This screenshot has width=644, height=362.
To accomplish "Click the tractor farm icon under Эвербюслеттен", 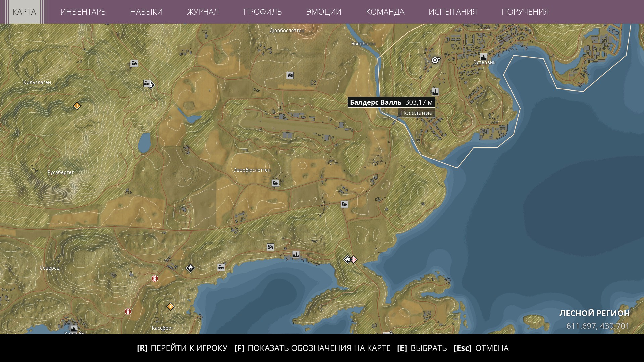I will pyautogui.click(x=275, y=183).
